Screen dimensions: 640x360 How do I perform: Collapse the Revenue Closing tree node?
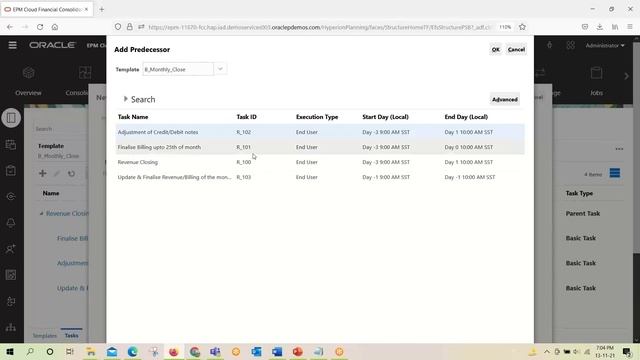[x=41, y=213]
